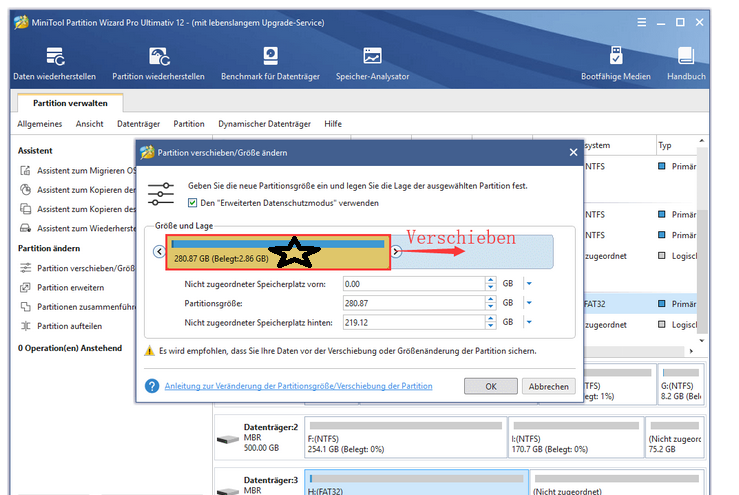The width and height of the screenshot is (739, 495).
Task: Click Assistent zum Wiederherstellen icon
Action: tap(25, 228)
